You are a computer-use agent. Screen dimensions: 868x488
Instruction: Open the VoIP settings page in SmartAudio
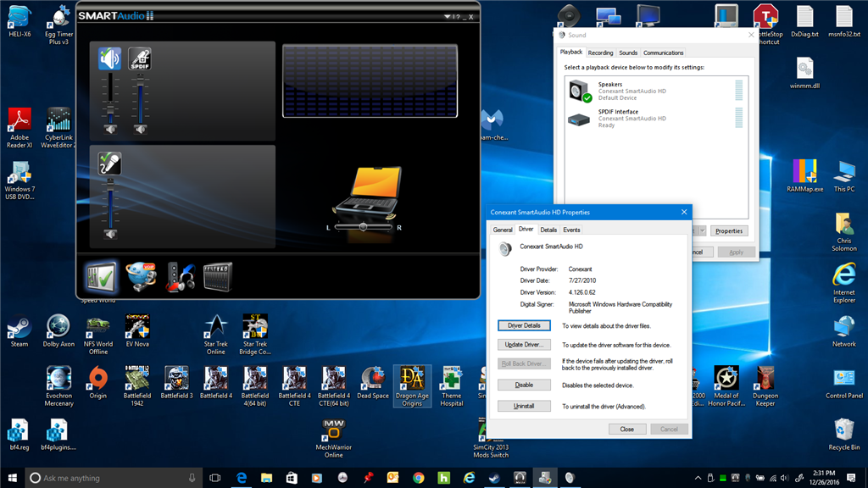141,277
